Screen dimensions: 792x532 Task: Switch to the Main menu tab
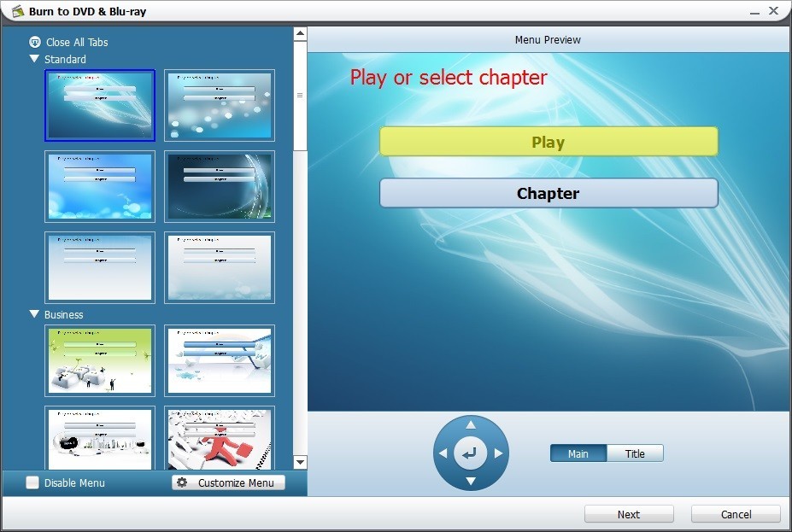(x=578, y=453)
